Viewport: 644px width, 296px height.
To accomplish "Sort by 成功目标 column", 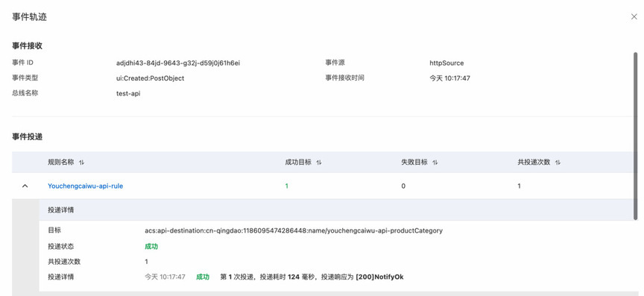I will pos(319,163).
